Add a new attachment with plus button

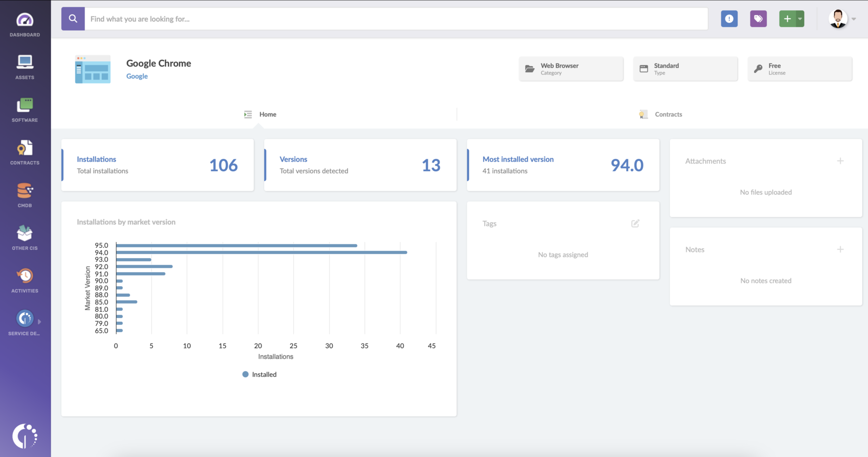840,161
